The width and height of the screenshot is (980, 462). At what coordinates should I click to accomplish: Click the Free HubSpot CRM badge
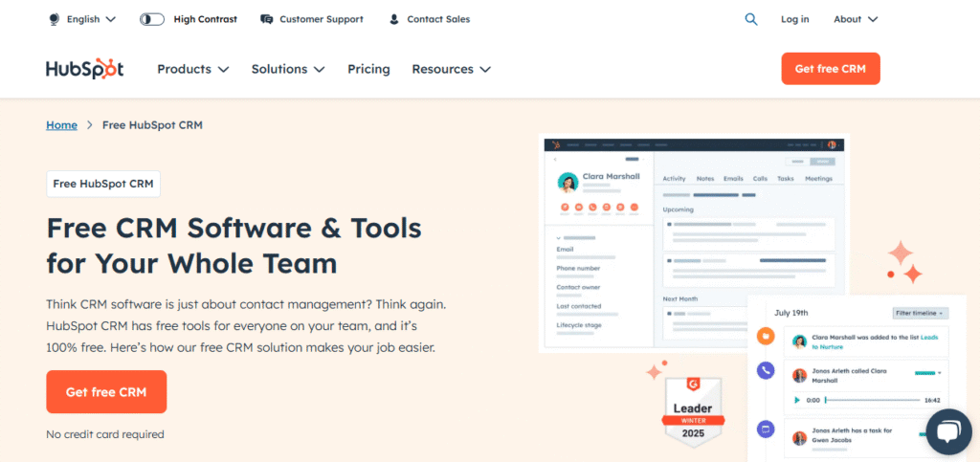tap(103, 185)
